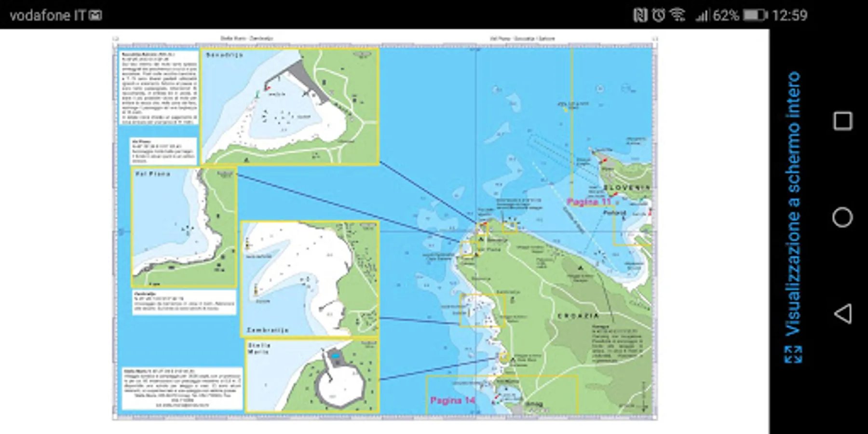Tap the 'SLOVENIA' label on the map

coord(626,187)
